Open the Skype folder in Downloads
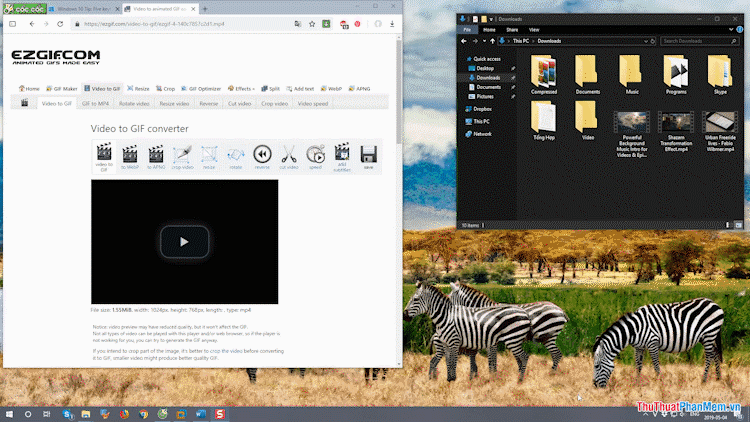 point(720,75)
